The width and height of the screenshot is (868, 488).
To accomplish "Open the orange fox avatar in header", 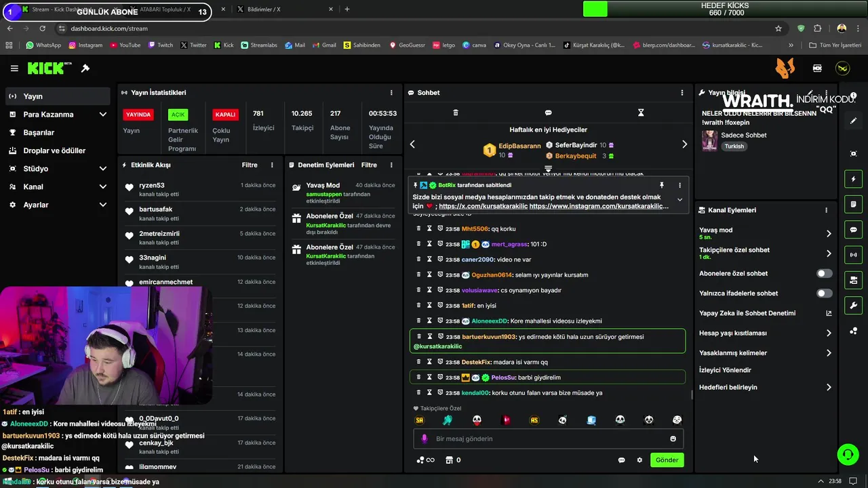I will point(785,68).
